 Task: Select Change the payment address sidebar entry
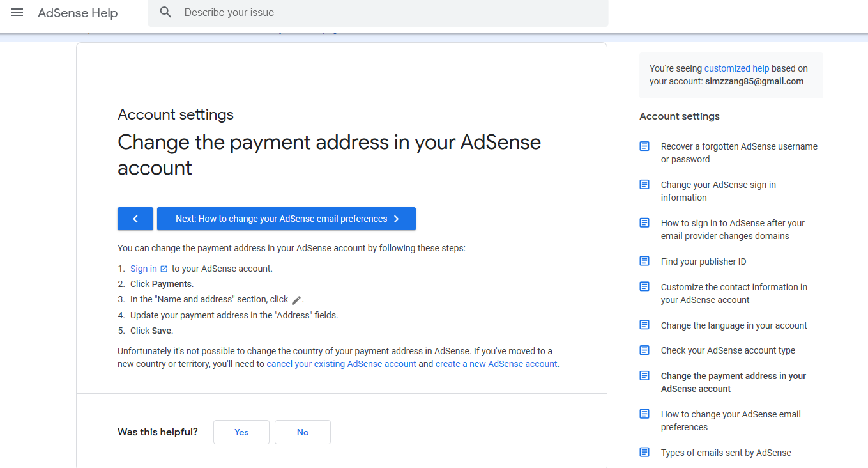pyautogui.click(x=733, y=382)
